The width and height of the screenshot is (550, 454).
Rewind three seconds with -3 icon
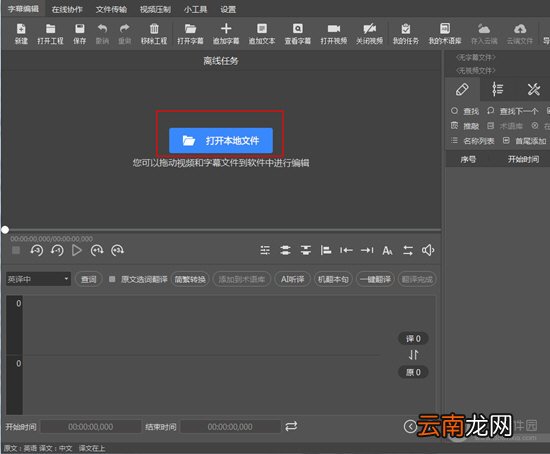click(36, 250)
